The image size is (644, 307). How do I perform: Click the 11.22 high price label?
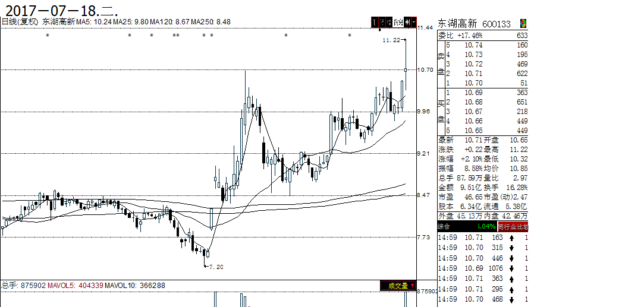pos(391,40)
